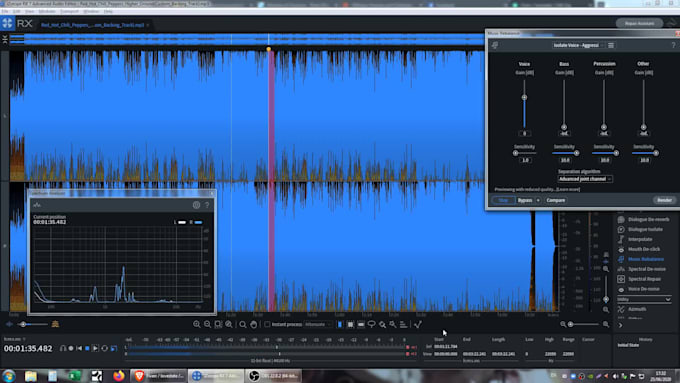Toggle headphone monitoring icon
This screenshot has width=680, height=383.
[x=63, y=348]
